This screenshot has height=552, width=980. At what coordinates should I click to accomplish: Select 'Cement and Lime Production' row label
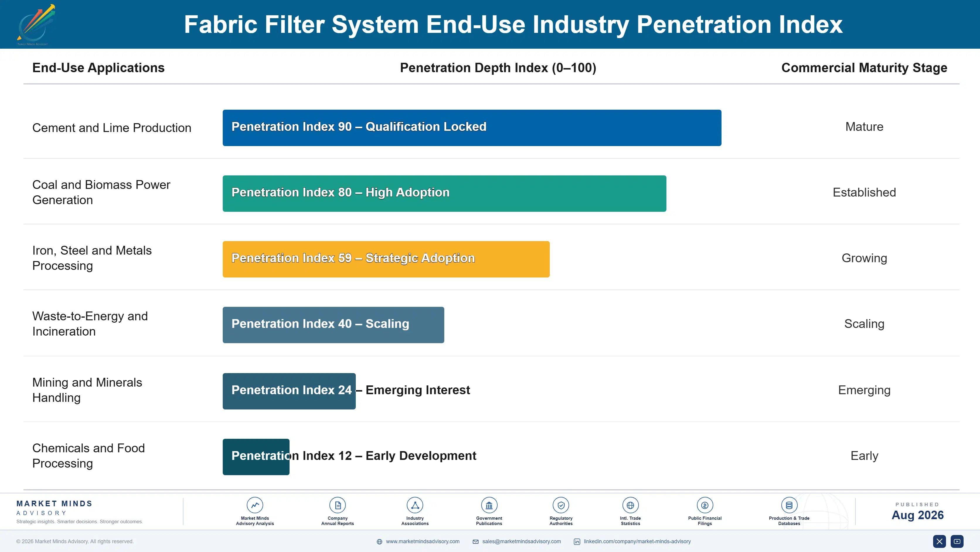pos(111,128)
